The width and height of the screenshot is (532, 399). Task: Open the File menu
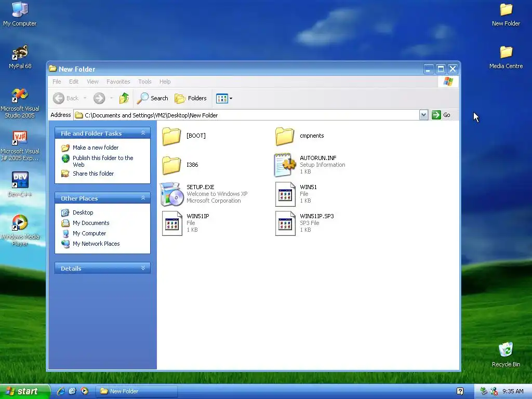click(x=57, y=82)
